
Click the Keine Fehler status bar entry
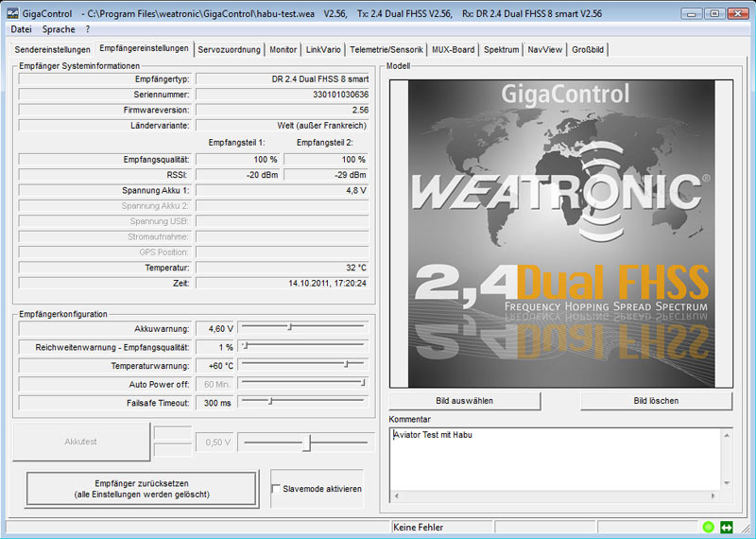coord(442,528)
